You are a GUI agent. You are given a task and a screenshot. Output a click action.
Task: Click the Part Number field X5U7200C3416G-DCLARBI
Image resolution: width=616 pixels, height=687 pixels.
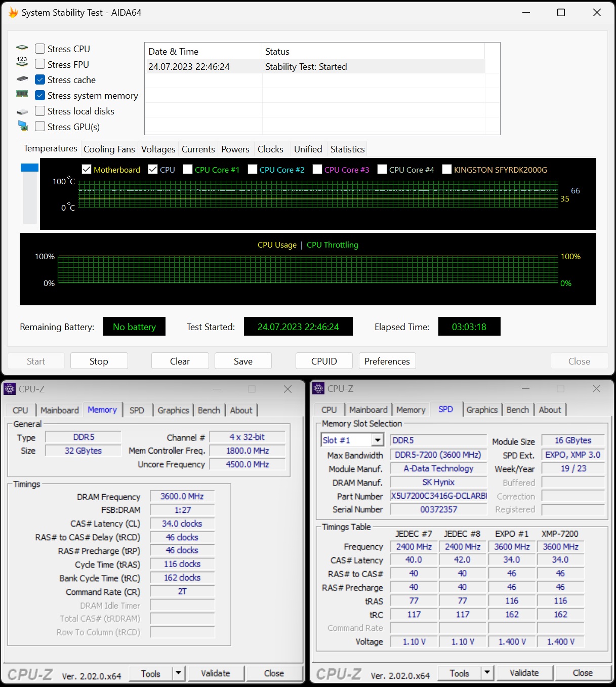438,496
